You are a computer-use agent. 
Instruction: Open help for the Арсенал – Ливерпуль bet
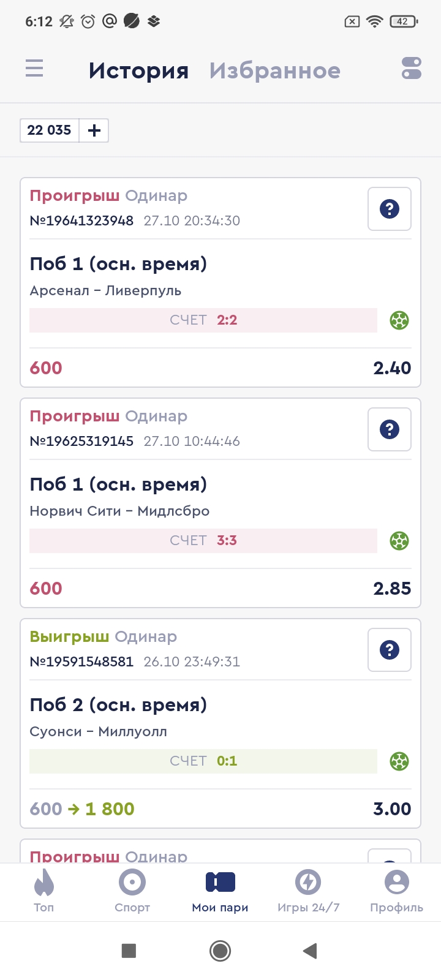coord(390,209)
